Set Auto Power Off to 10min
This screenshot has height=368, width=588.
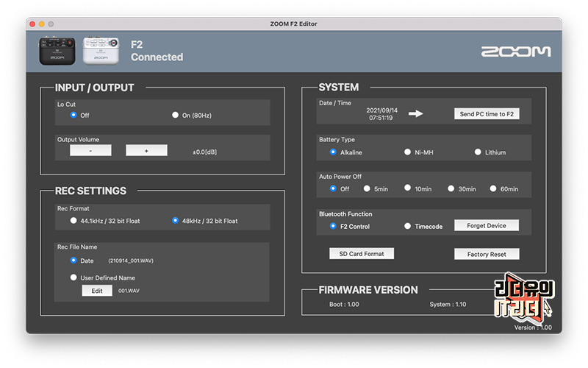click(x=407, y=188)
